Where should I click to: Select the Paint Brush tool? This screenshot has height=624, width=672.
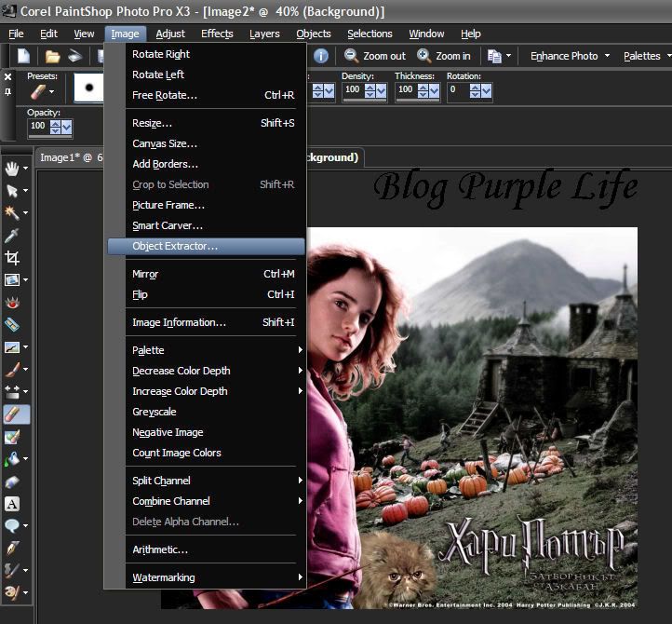point(11,370)
